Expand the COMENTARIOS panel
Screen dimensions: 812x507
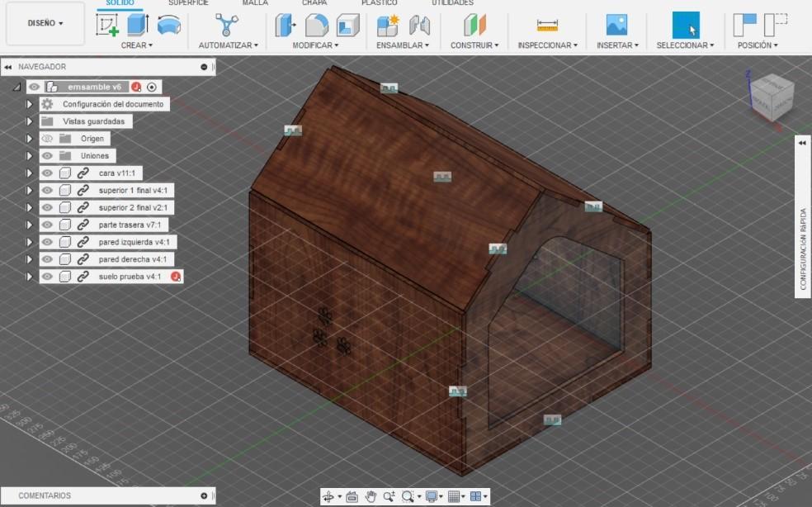point(204,496)
